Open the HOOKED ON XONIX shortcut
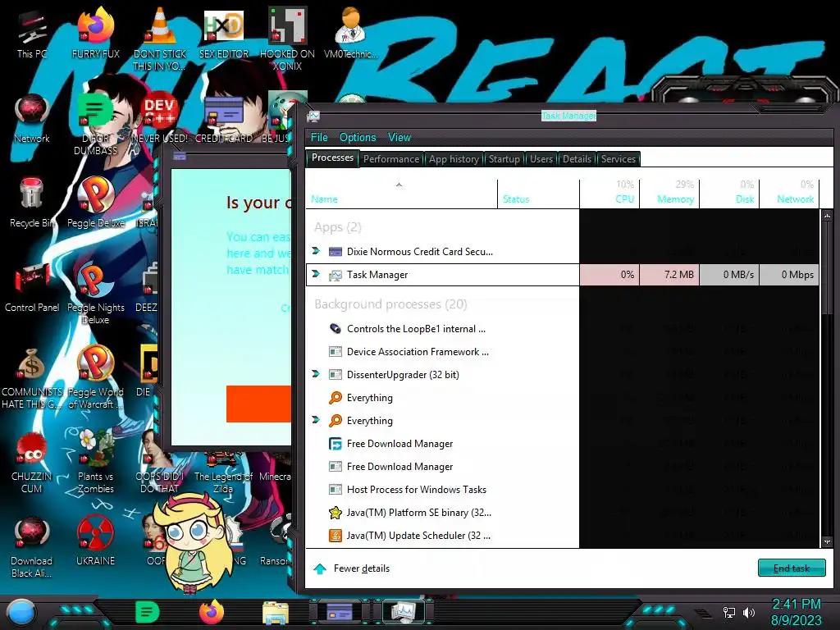840x630 pixels. tap(287, 39)
